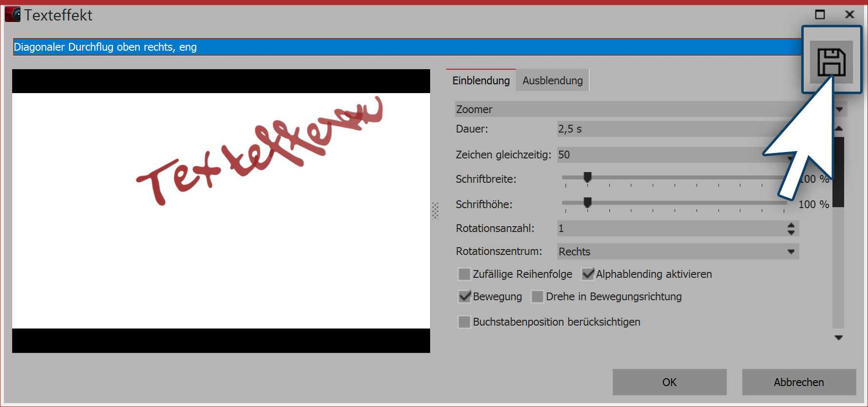Enable Drehe in Bewegungsrichtung checkbox

[x=537, y=296]
